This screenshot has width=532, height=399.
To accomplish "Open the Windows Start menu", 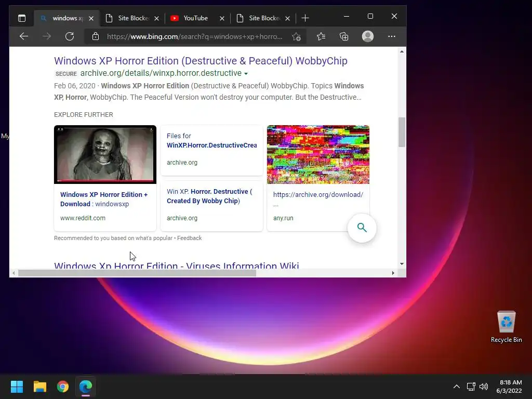I will pos(17,387).
